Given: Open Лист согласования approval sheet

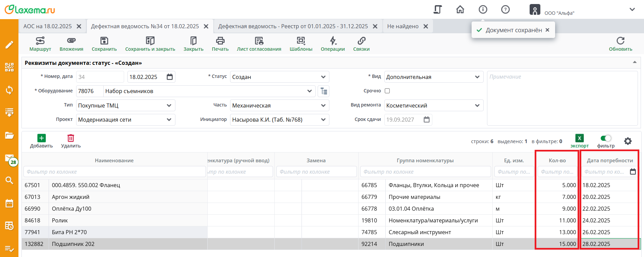Looking at the screenshot, I should (x=259, y=41).
